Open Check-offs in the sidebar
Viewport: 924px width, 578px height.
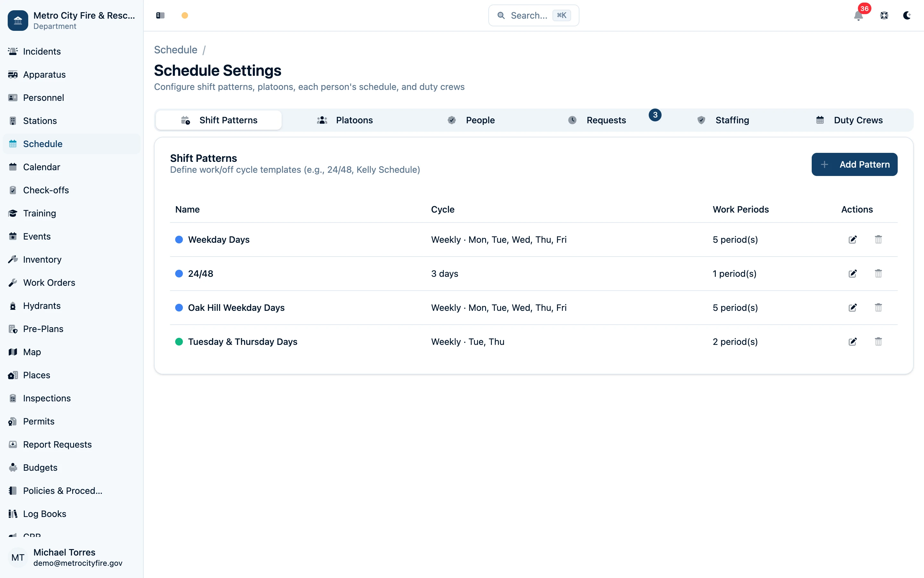pyautogui.click(x=72, y=190)
